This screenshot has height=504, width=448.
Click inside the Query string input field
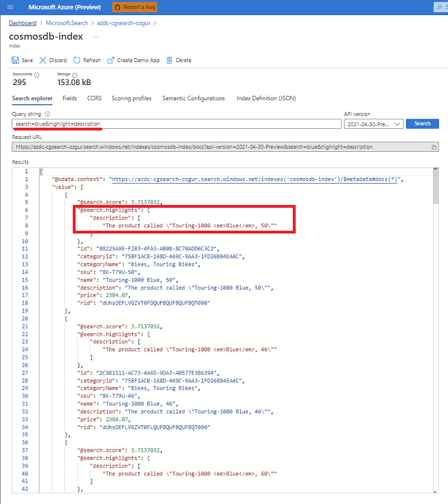tap(168, 123)
